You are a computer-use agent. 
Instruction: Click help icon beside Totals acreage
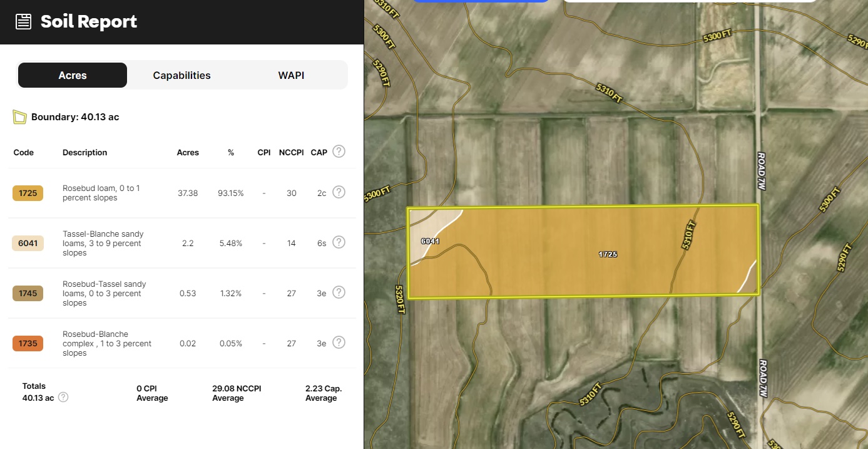point(63,398)
